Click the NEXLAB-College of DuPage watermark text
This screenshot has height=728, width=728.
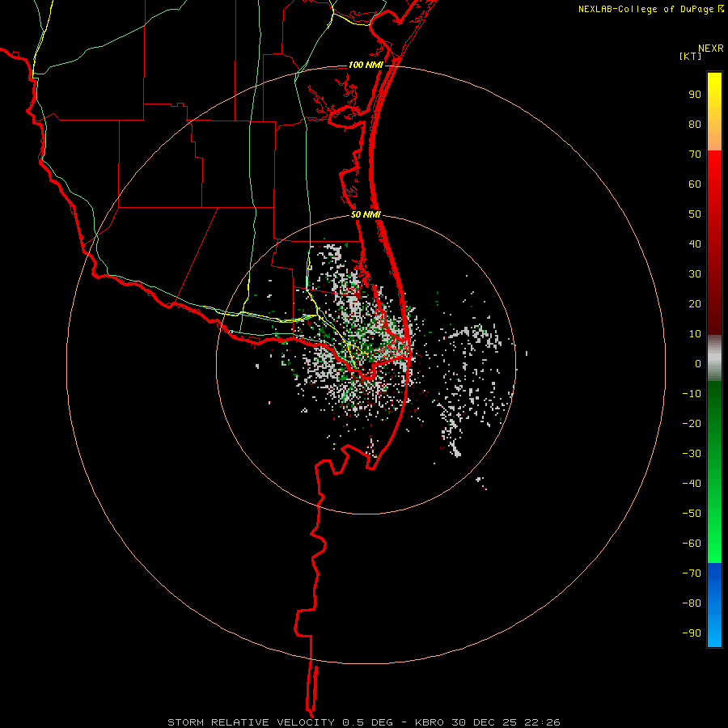click(645, 9)
